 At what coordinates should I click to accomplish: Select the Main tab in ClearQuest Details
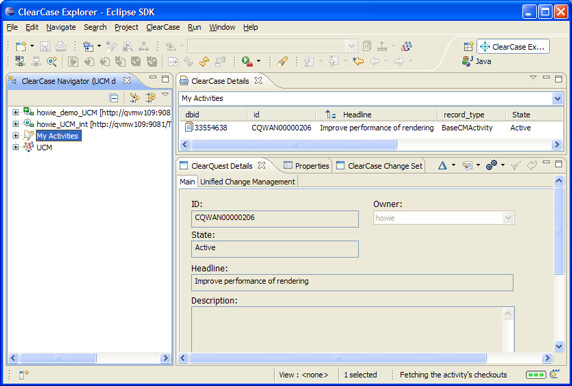187,182
